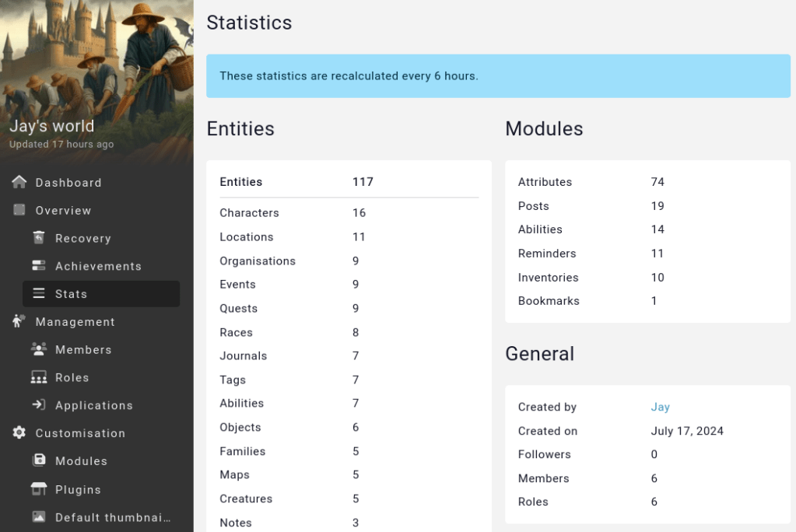Open the Characters entity count row
The image size is (796, 532).
(288, 212)
